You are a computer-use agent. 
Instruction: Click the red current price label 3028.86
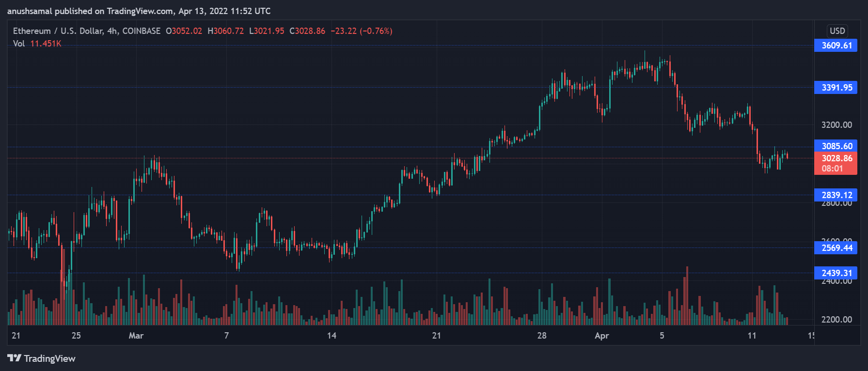pos(836,158)
